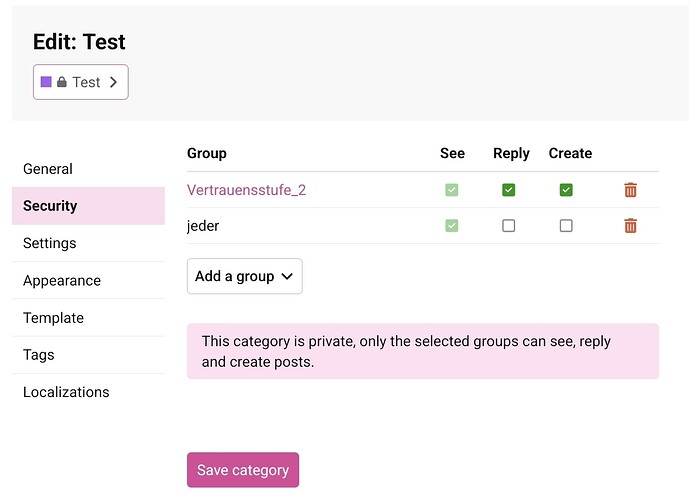
Task: Remove the jeder group with trash icon
Action: tap(630, 225)
